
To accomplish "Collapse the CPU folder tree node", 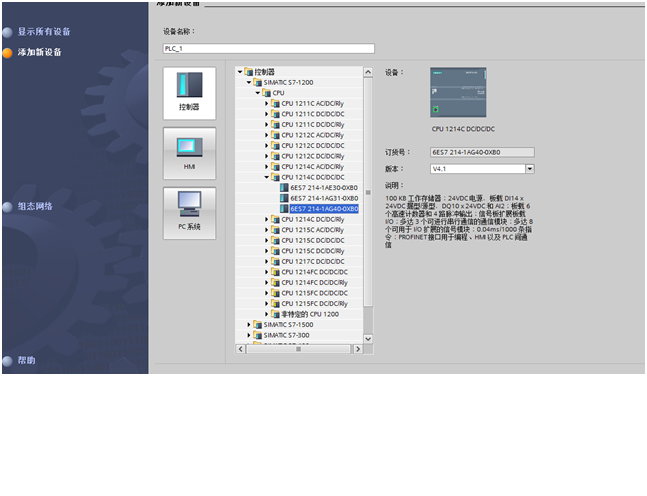I will pyautogui.click(x=257, y=93).
